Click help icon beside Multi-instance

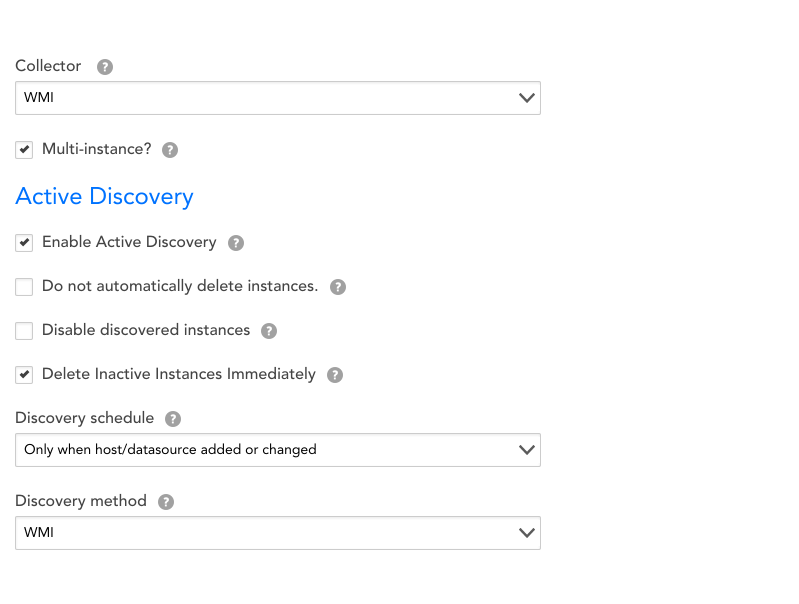click(170, 150)
